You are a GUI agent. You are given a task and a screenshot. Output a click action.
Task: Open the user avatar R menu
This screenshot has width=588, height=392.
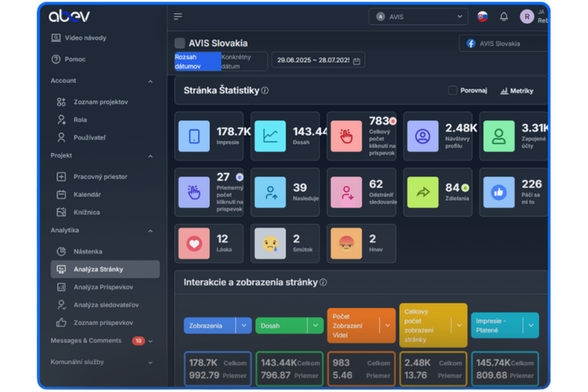527,16
